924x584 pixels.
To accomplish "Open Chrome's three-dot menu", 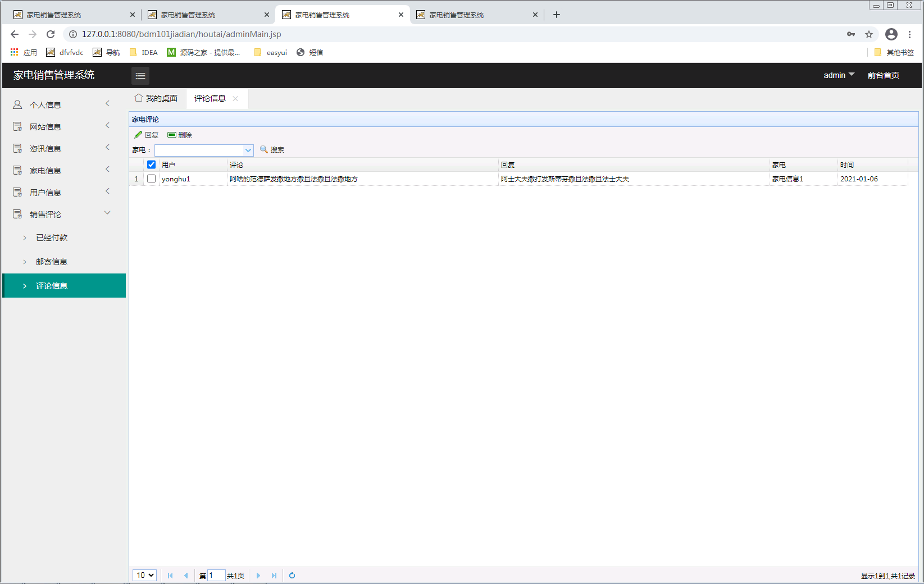I will tap(909, 34).
